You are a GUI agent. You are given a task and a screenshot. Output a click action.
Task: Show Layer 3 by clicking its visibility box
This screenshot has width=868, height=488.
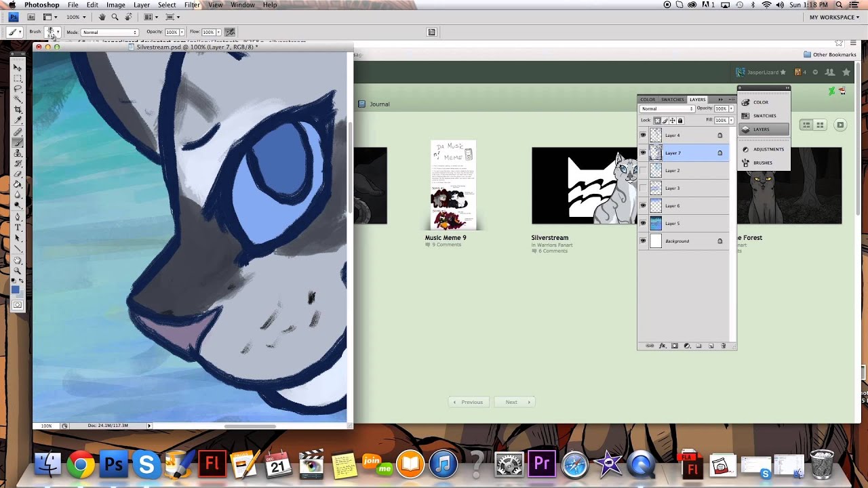643,188
